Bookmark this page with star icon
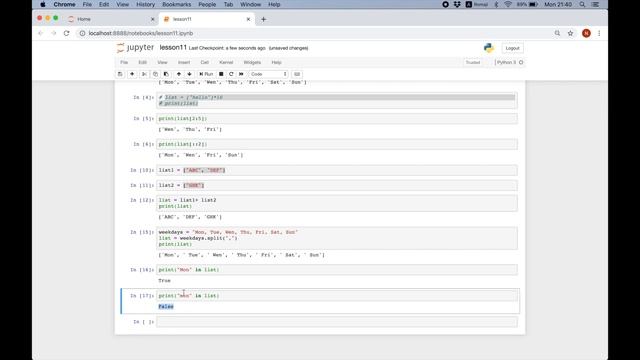The height and width of the screenshot is (360, 640). pos(570,33)
